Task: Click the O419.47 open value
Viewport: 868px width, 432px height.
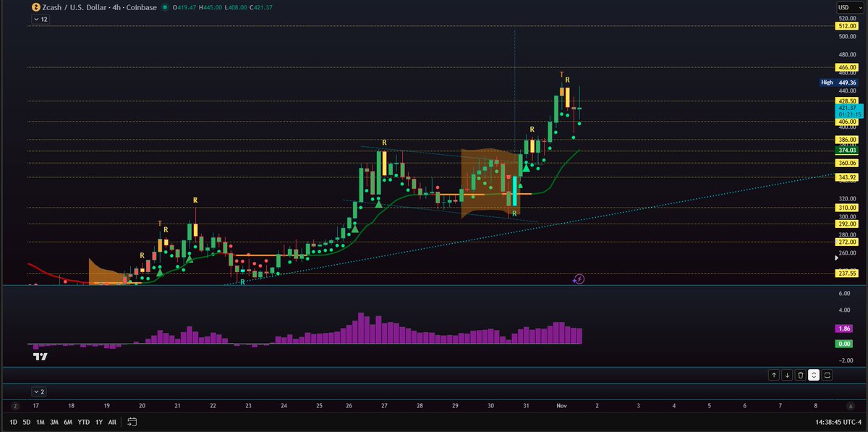Action: pos(184,7)
